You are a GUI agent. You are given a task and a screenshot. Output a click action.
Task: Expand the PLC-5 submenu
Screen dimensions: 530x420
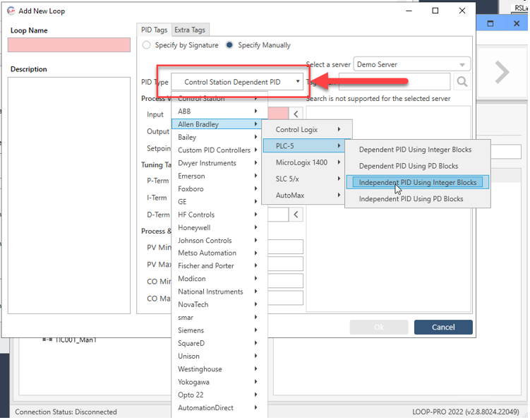303,145
